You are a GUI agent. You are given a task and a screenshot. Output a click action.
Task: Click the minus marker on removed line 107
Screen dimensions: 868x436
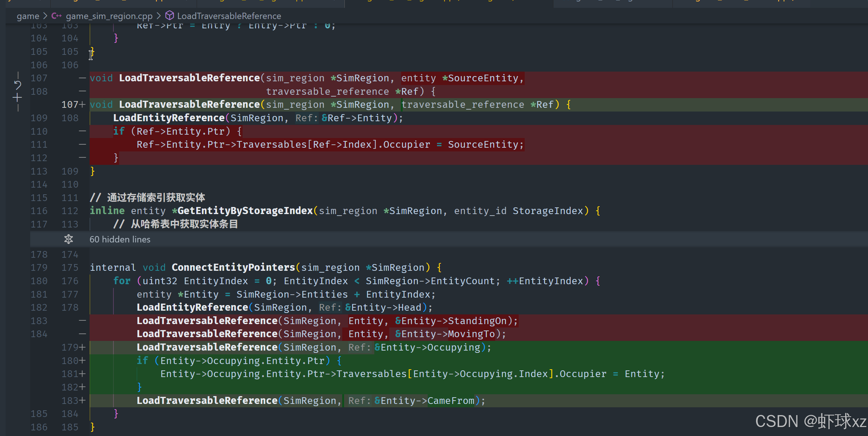[82, 78]
